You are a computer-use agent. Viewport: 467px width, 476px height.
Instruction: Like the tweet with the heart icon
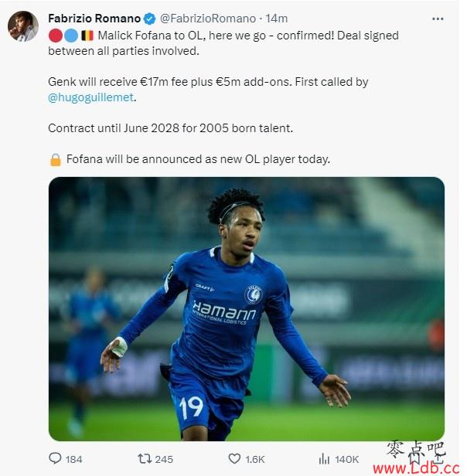(x=234, y=458)
